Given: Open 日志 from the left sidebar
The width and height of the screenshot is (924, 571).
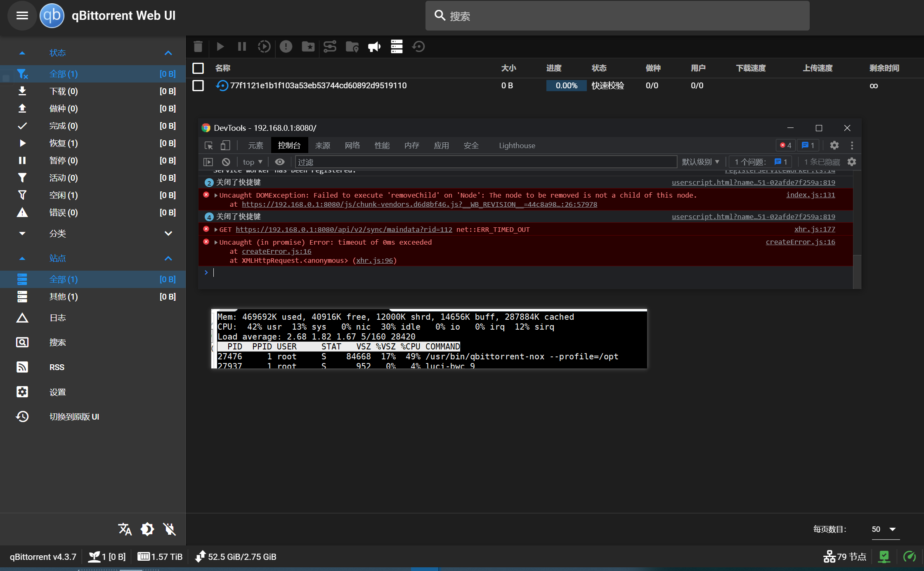Looking at the screenshot, I should coord(58,317).
